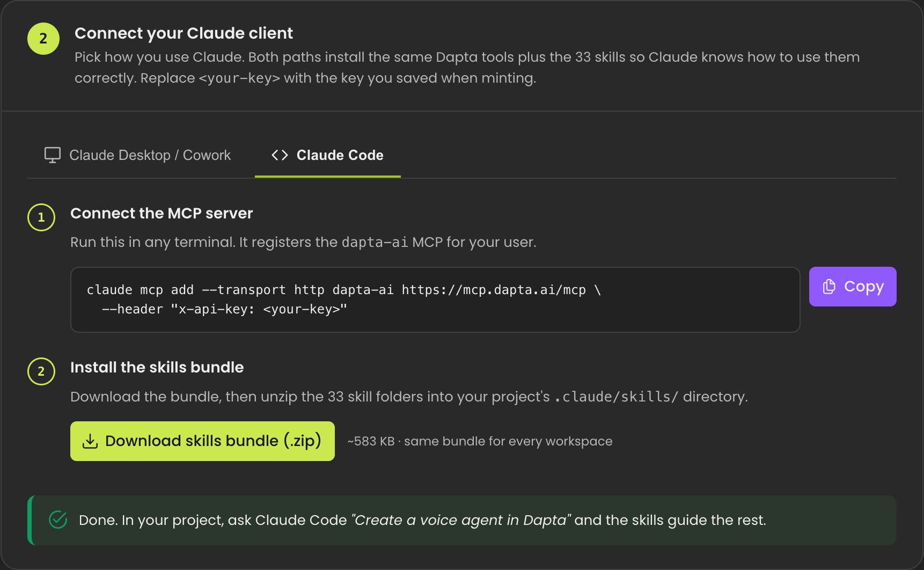The height and width of the screenshot is (570, 924).
Task: Click the 'Connect the MCP server' heading
Action: (162, 213)
